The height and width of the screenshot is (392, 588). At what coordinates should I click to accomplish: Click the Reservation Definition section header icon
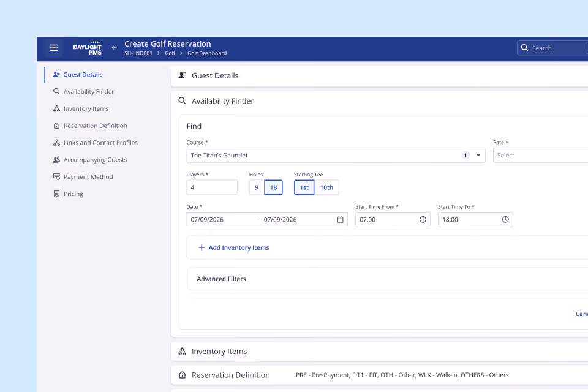pos(183,375)
